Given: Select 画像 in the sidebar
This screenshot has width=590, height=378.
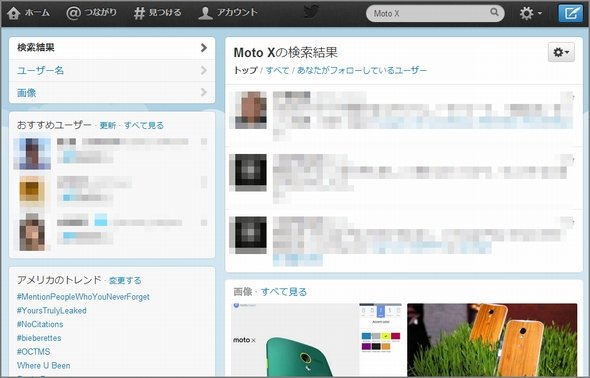Looking at the screenshot, I should [x=112, y=93].
